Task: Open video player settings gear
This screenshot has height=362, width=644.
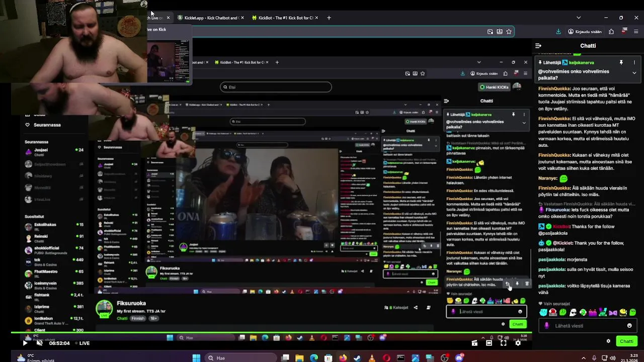Action: coord(518,343)
